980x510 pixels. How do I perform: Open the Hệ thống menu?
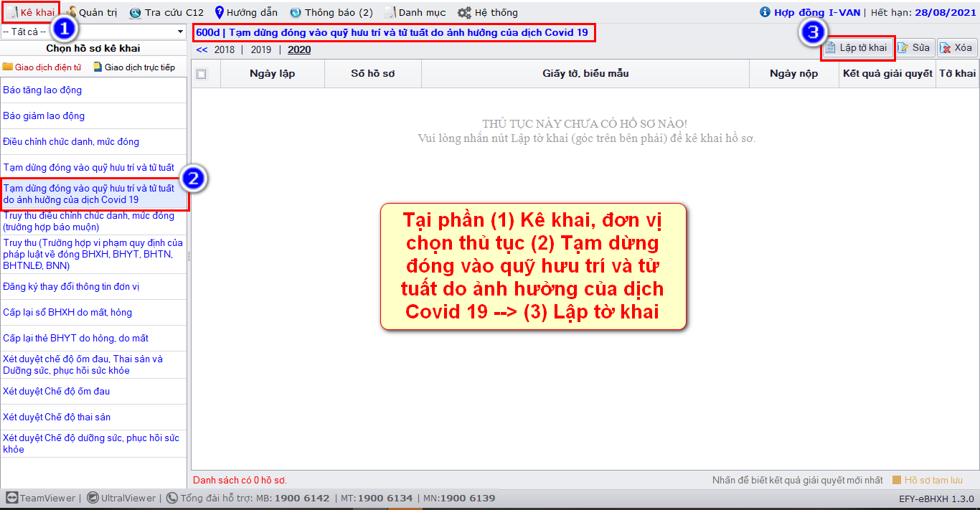tap(487, 12)
